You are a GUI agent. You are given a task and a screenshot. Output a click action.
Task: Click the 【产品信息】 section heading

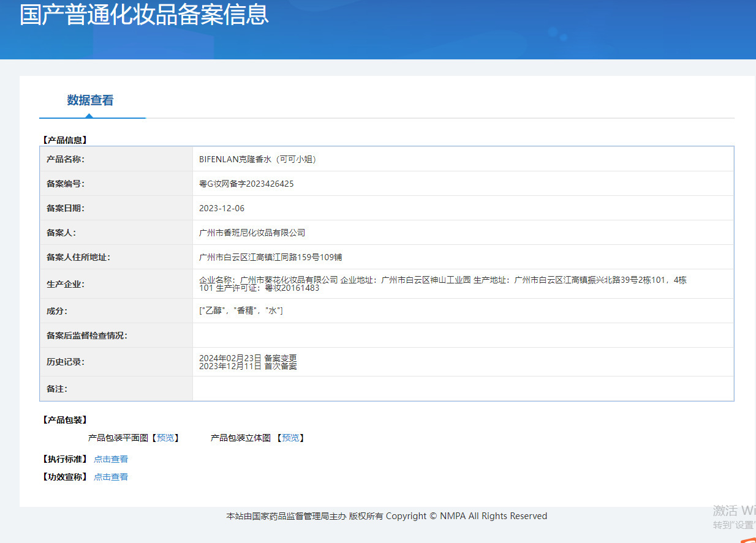tap(64, 140)
